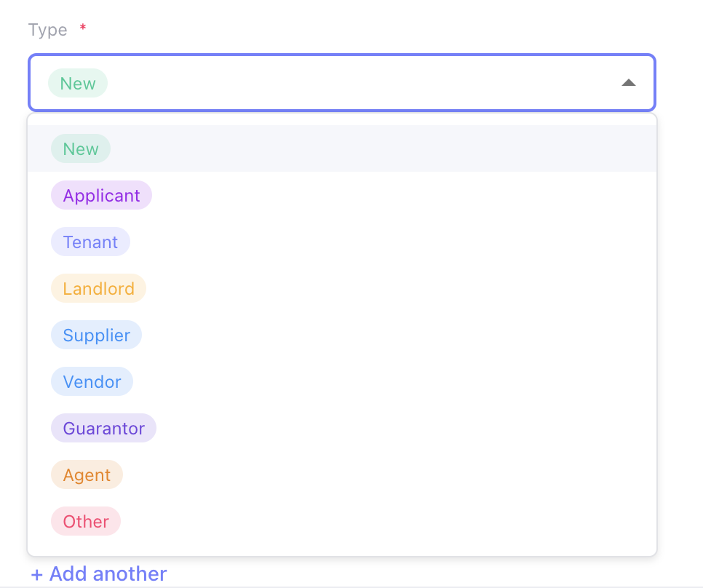Select the Vendor option

click(92, 381)
